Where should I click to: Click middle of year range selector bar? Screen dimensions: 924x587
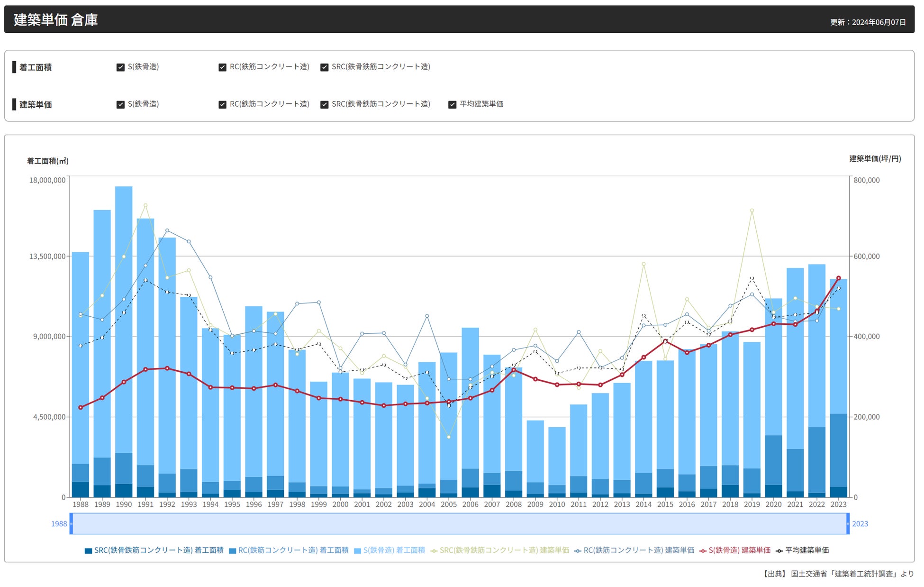(460, 523)
